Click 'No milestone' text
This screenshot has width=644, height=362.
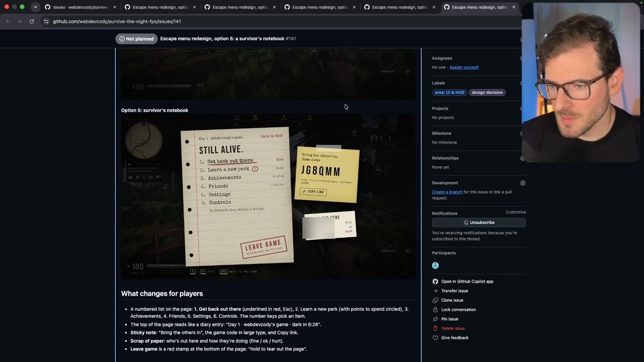coord(444,142)
